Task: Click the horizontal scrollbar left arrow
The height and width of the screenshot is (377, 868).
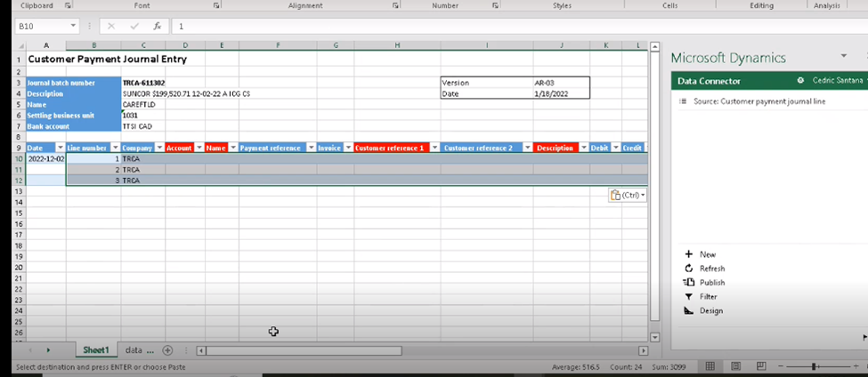Action: click(201, 350)
